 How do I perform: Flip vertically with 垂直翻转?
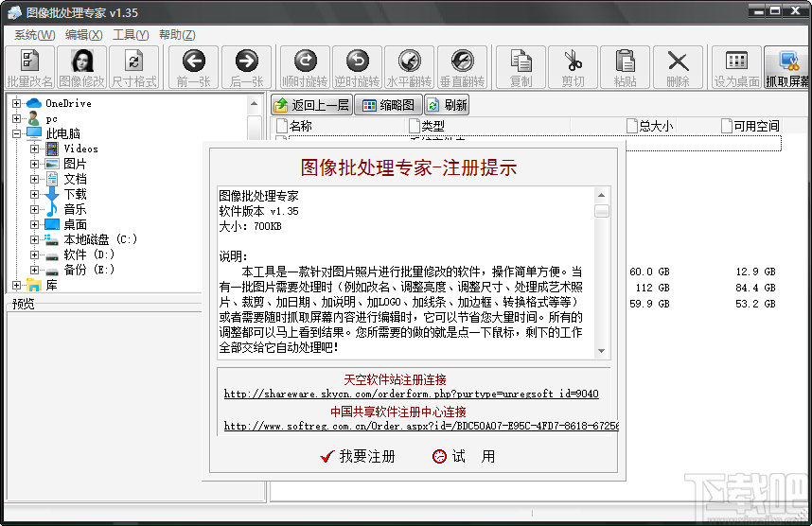pos(462,67)
